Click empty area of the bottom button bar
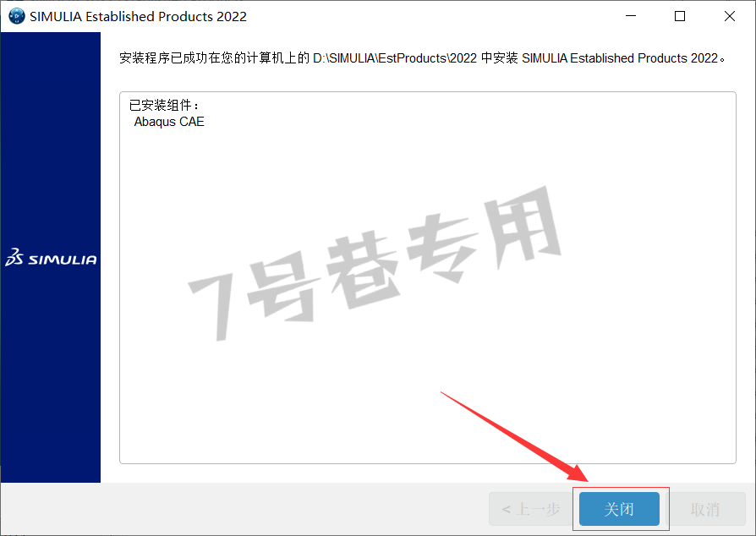Image resolution: width=756 pixels, height=536 pixels. [241, 509]
